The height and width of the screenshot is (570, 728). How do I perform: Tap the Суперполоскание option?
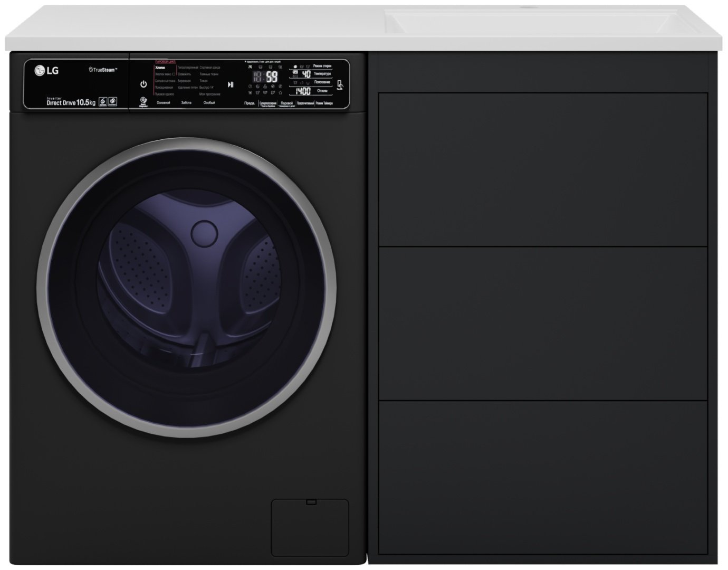(x=268, y=103)
